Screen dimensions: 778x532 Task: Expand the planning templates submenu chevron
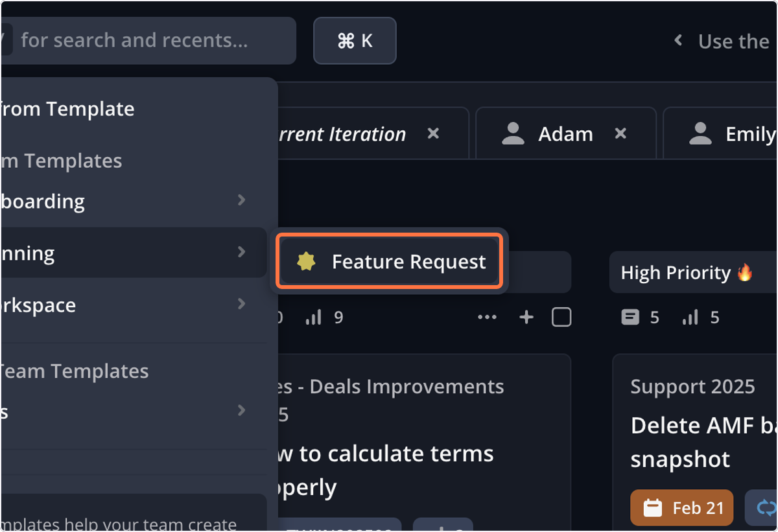click(242, 252)
